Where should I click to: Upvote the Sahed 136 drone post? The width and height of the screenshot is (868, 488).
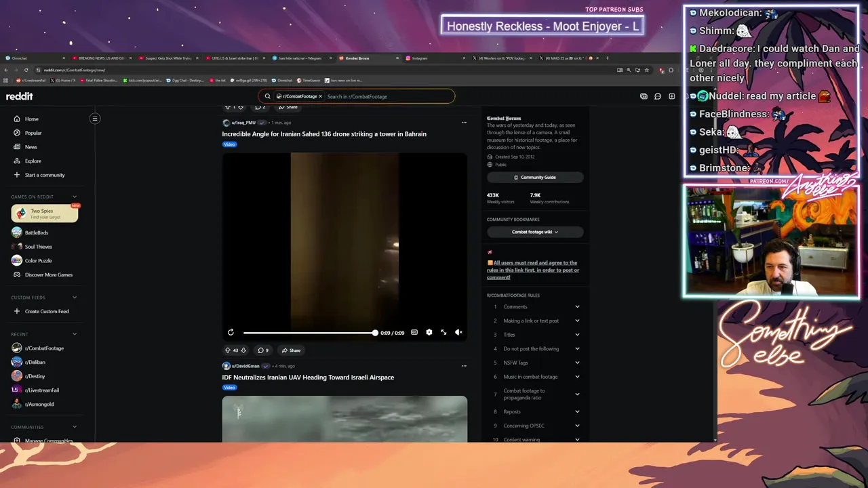click(228, 350)
